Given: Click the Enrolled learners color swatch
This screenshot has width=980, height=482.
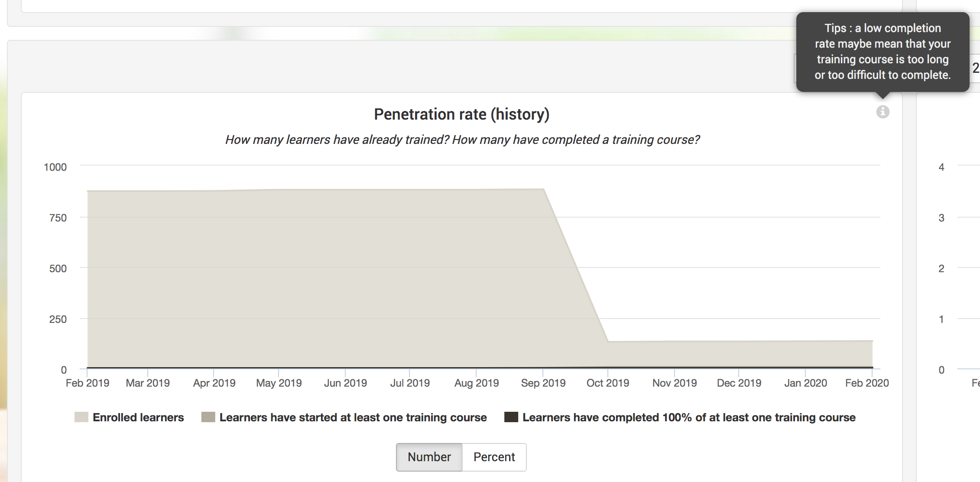Looking at the screenshot, I should tap(81, 417).
